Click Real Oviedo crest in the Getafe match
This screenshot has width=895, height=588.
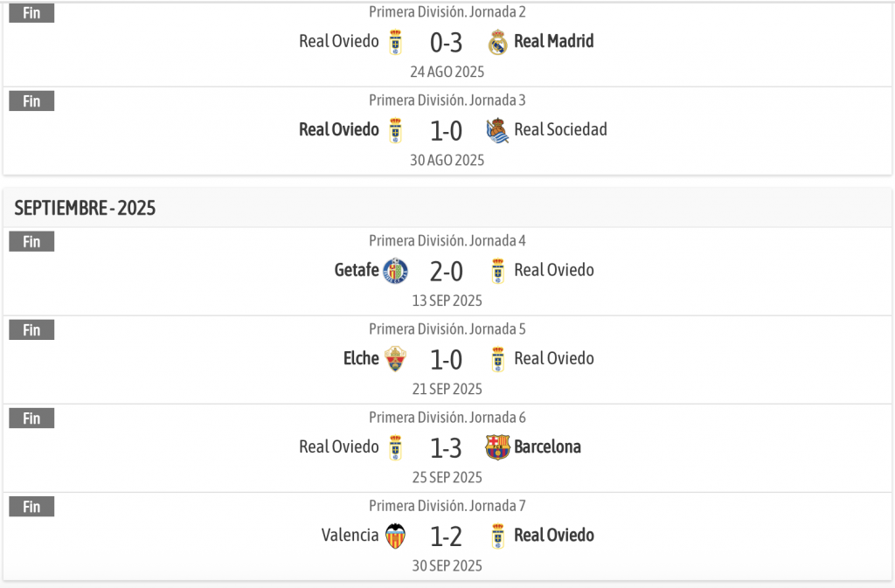pyautogui.click(x=498, y=271)
